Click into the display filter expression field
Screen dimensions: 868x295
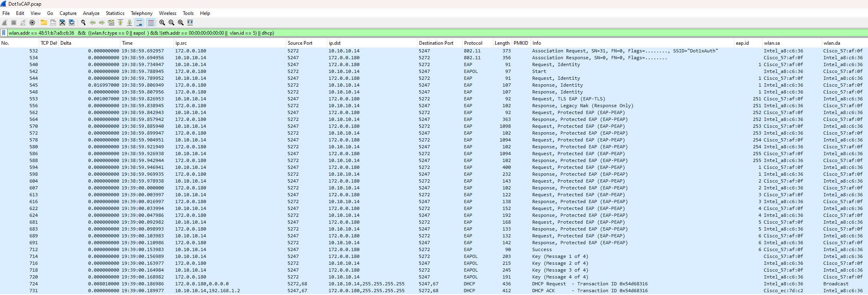point(403,33)
